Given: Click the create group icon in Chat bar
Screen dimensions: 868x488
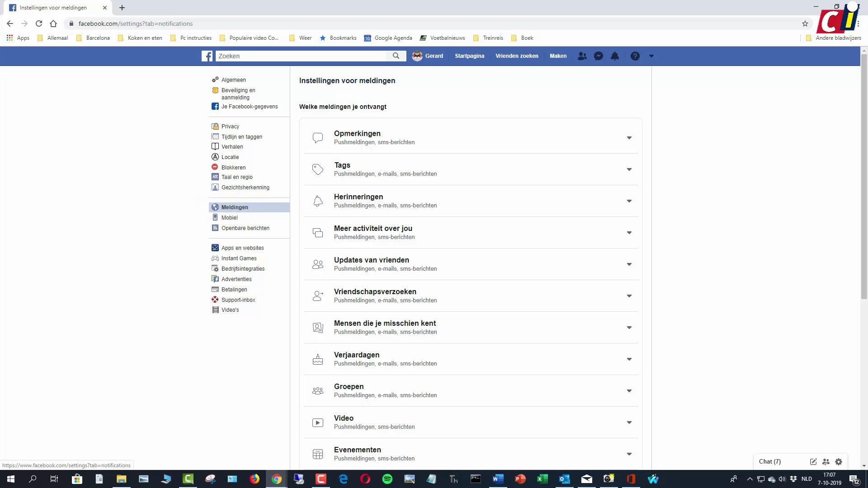Looking at the screenshot, I should [x=826, y=461].
